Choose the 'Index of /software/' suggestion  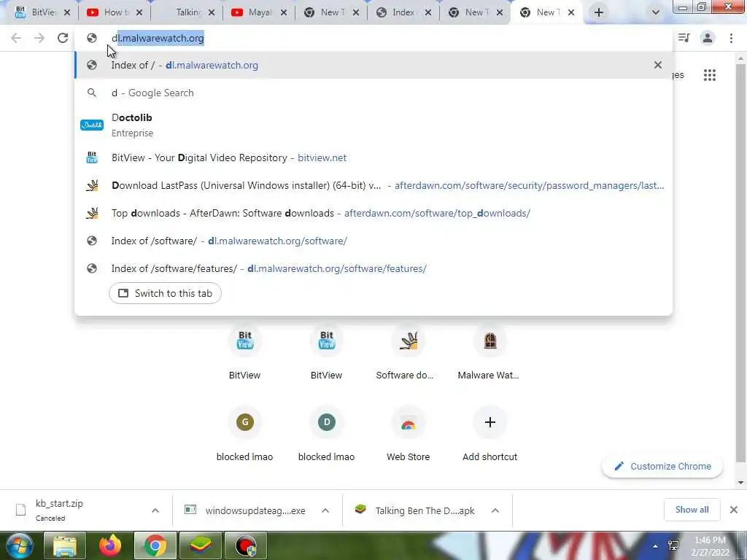373,241
